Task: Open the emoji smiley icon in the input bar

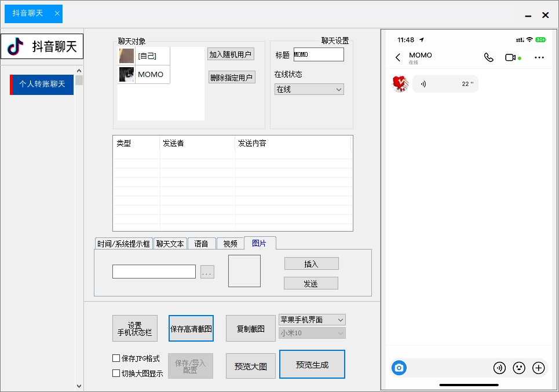Action: tap(519, 368)
